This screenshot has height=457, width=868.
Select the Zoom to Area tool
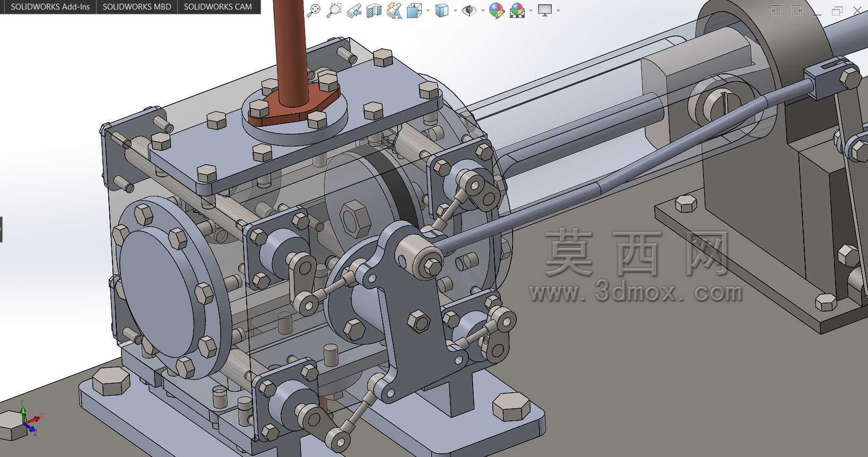coord(334,10)
